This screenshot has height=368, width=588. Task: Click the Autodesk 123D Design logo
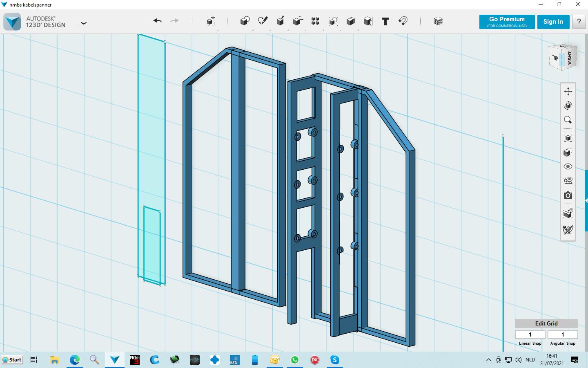coord(12,22)
